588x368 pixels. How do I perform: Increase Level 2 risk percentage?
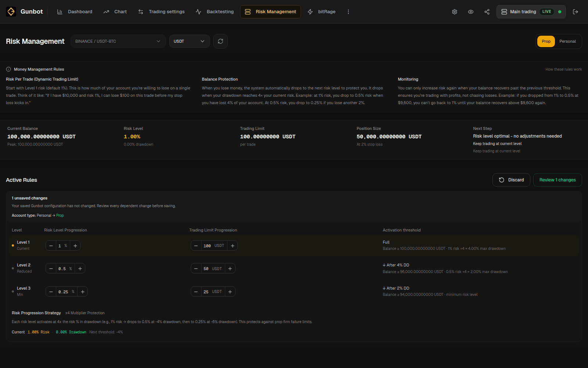80,269
